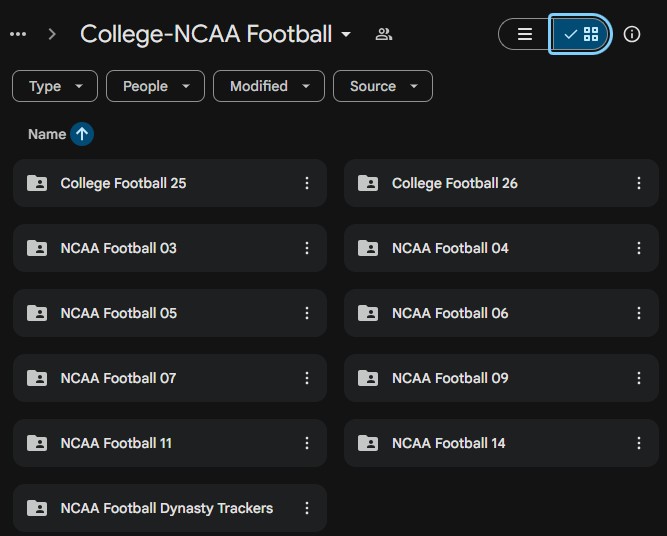
Task: Select the NCAA Football 03 folder name
Action: 118,248
